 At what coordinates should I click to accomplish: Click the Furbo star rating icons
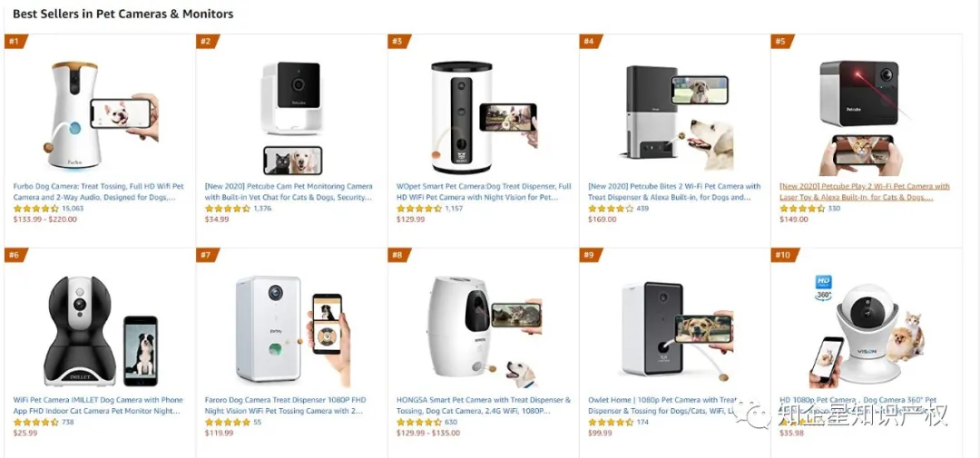click(36, 209)
